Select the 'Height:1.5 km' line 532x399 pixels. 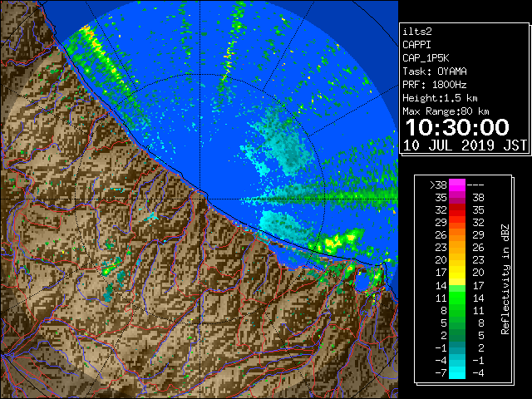click(x=440, y=98)
